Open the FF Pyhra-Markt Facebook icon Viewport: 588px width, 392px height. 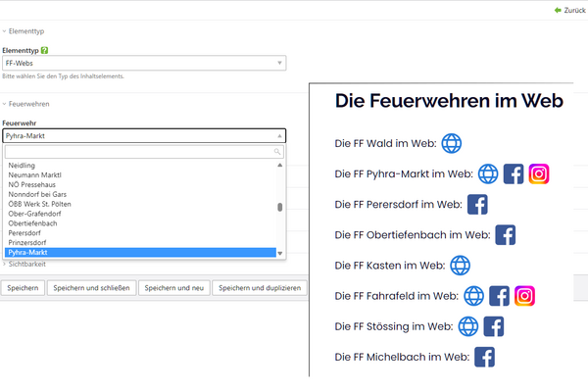pos(514,173)
